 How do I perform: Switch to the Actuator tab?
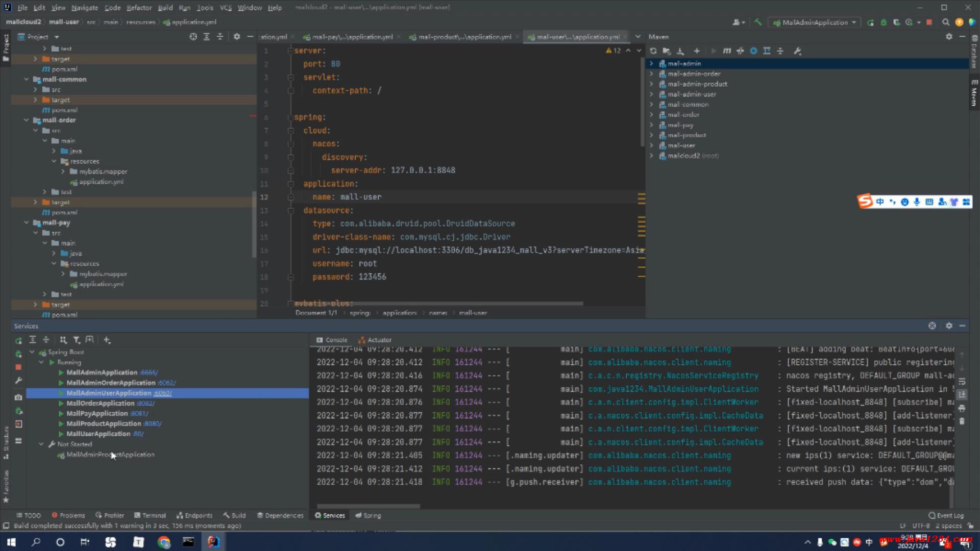click(375, 340)
